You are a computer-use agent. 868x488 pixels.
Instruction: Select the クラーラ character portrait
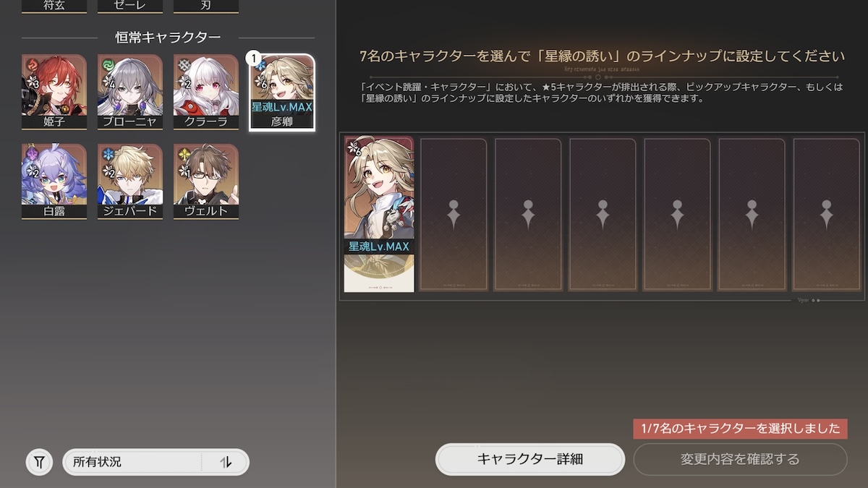point(206,93)
